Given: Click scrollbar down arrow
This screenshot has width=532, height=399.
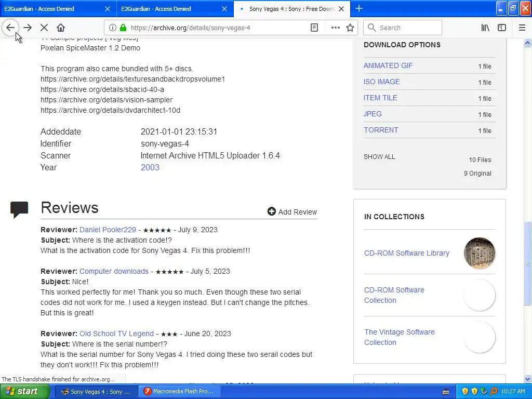Looking at the screenshot, I should coord(527,379).
